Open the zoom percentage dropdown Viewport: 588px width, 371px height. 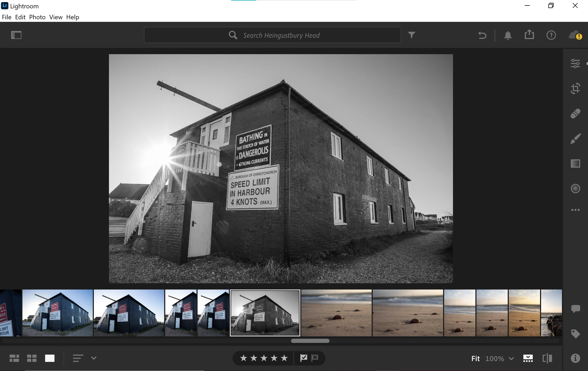(511, 359)
